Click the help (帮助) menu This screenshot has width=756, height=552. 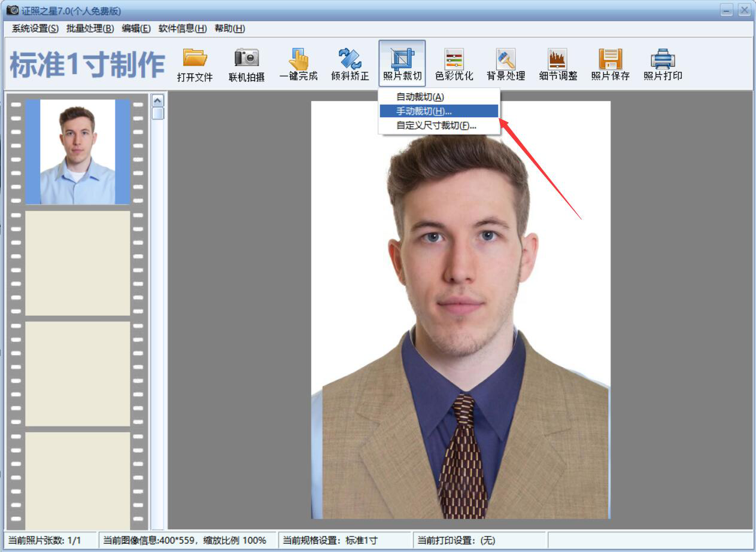tap(230, 29)
